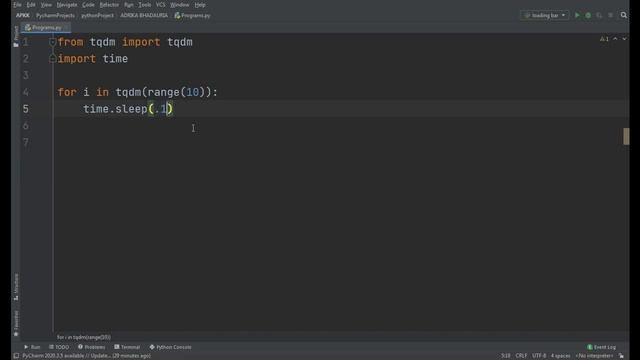Click the code breadcrumb at editor bottom
This screenshot has height=360, width=640.
coord(84,337)
